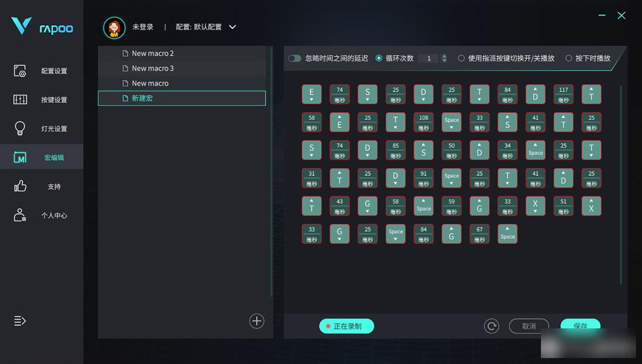Toggle ignore delay between events switch
The height and width of the screenshot is (364, 642).
pyautogui.click(x=295, y=58)
